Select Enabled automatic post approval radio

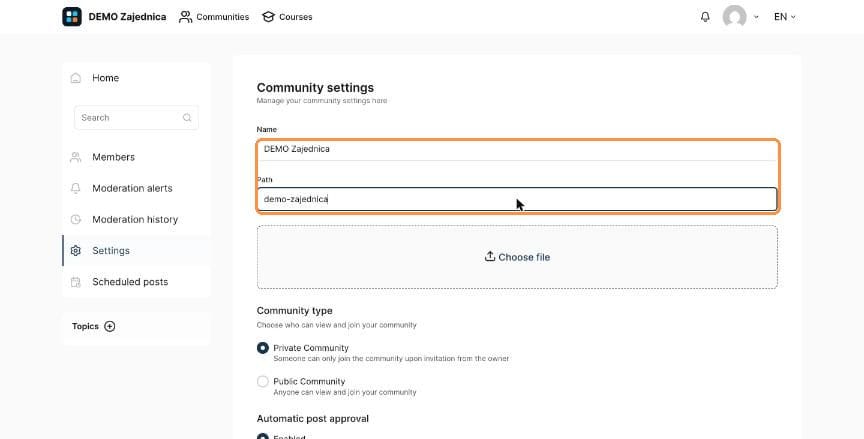pyautogui.click(x=263, y=436)
